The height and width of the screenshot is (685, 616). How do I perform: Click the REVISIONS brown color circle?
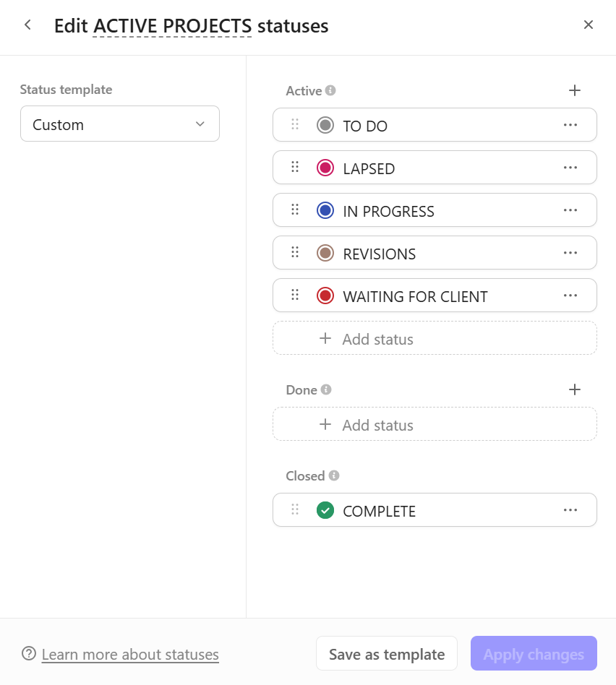click(x=325, y=253)
